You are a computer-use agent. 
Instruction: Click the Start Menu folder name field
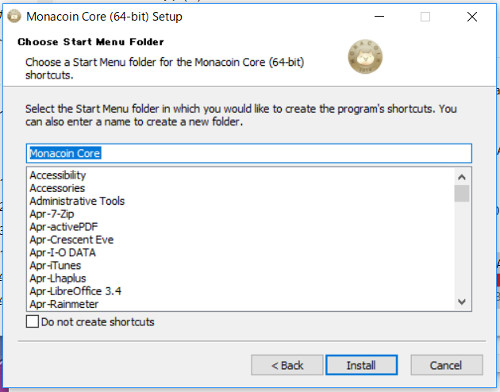[x=249, y=153]
